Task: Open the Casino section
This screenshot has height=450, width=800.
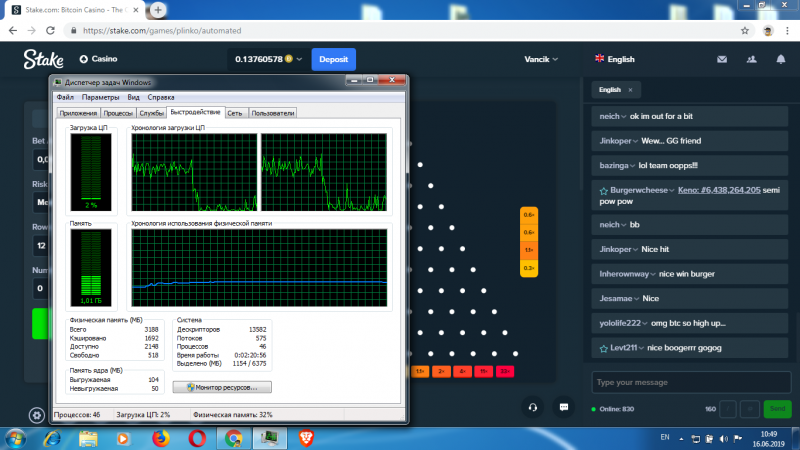Action: pos(98,59)
